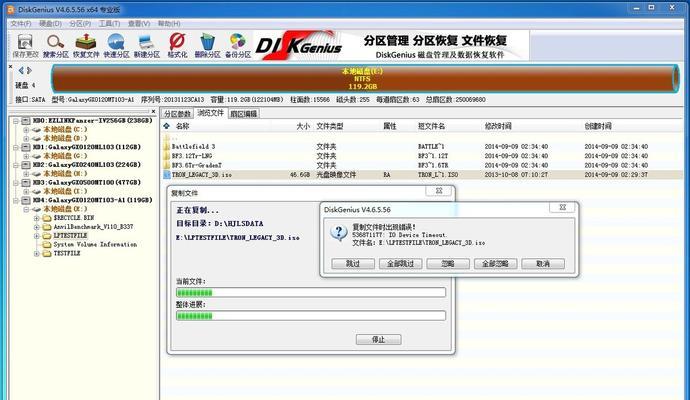Click the HD4 GalaxyGX0120MT103-A1 disk icon

[26, 200]
